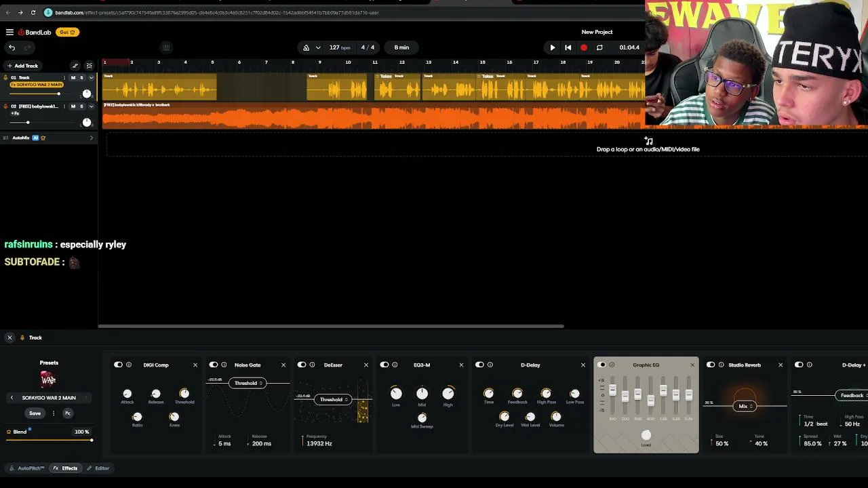This screenshot has height=488, width=868.
Task: Expand the AutoMix panel arrow
Action: click(92, 138)
